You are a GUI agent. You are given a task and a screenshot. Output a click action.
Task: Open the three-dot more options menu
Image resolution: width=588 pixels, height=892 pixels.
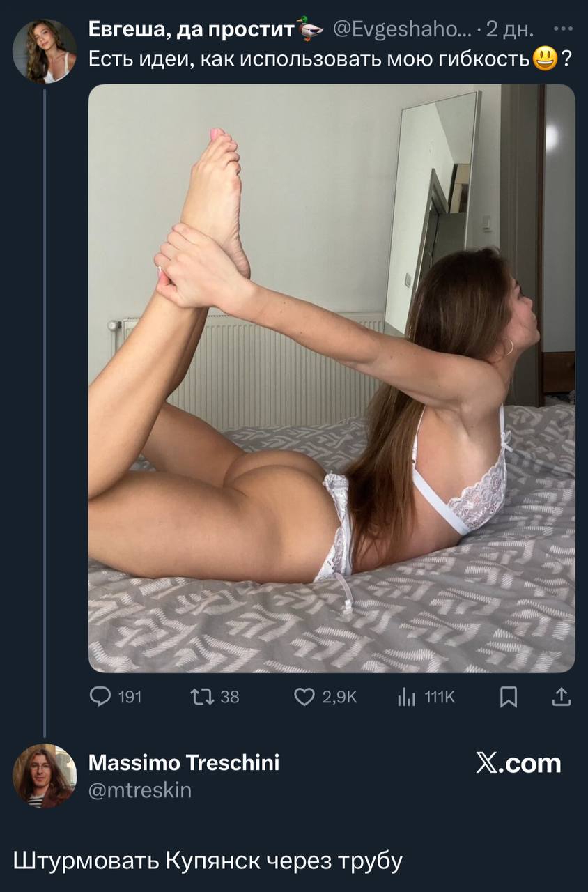(562, 30)
